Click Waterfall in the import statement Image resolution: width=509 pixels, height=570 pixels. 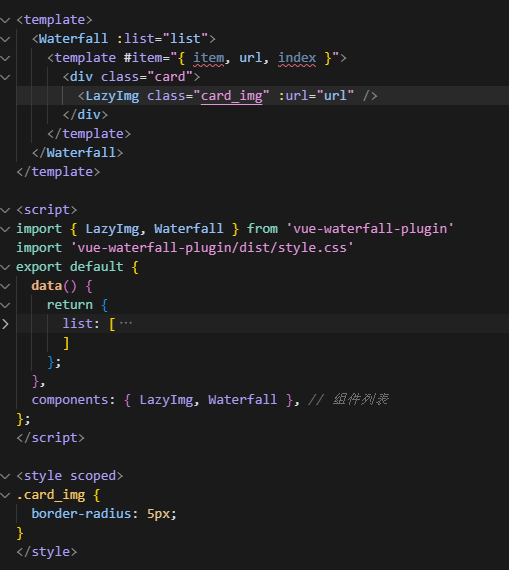pos(188,229)
